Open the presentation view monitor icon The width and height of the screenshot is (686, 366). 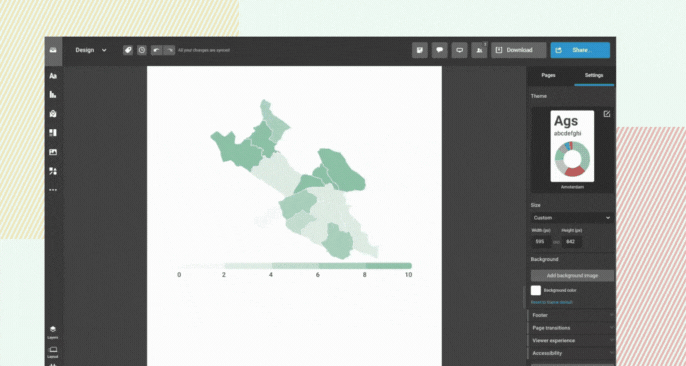point(459,50)
